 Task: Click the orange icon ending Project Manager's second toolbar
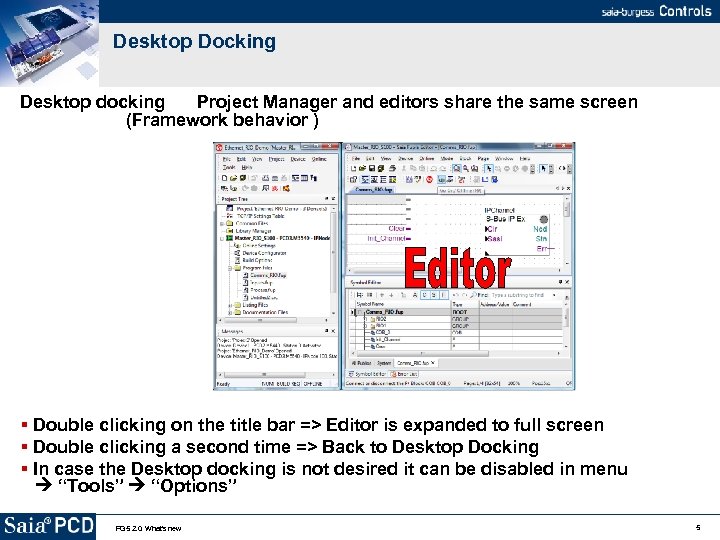(x=286, y=188)
